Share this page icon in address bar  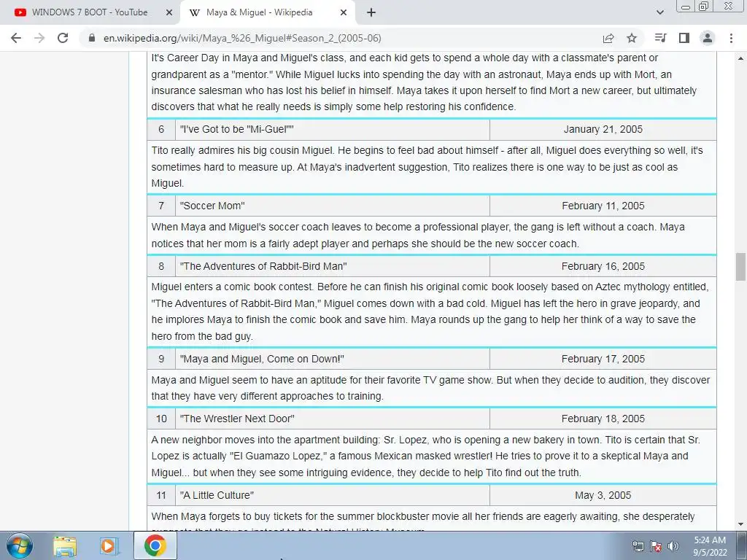(x=608, y=38)
